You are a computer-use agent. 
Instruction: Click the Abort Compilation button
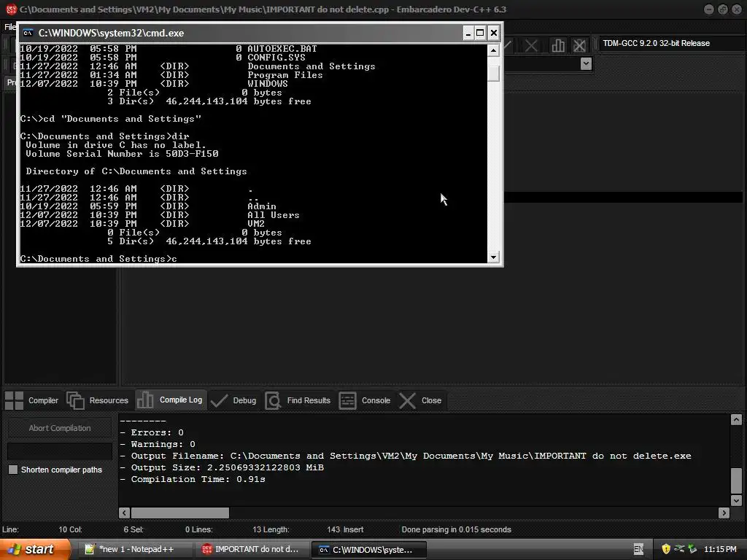tap(60, 428)
